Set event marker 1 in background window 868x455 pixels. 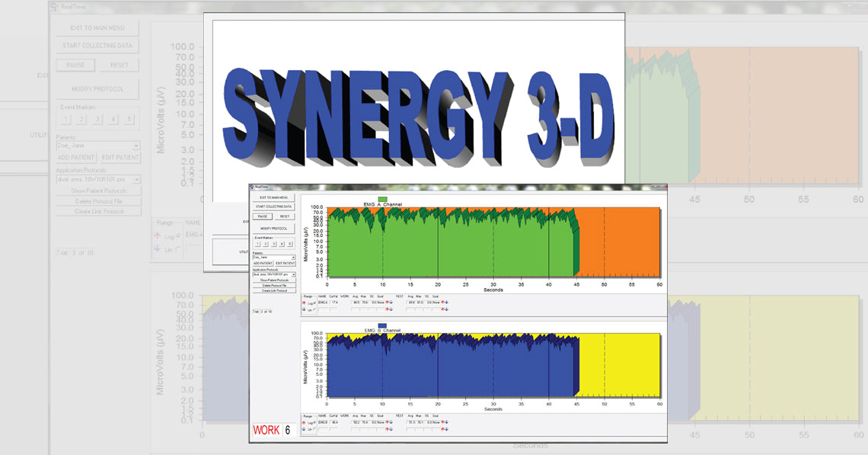coord(66,119)
